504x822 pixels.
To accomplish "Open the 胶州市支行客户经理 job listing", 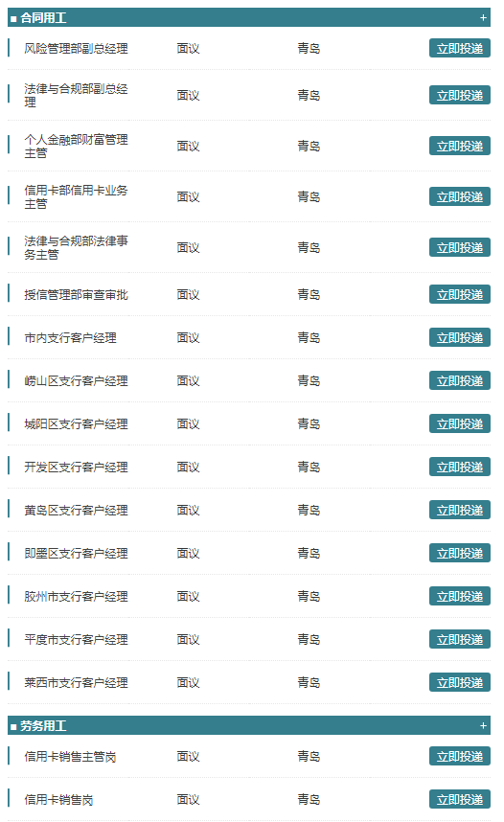I will point(76,597).
